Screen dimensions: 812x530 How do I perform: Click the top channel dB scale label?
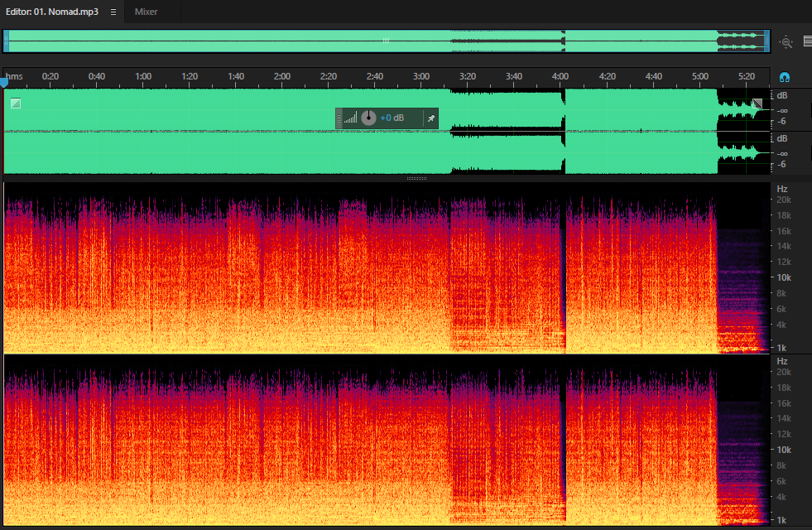tap(782, 95)
